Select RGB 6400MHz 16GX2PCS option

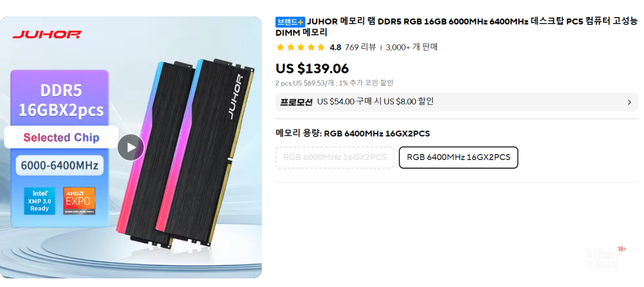(459, 158)
